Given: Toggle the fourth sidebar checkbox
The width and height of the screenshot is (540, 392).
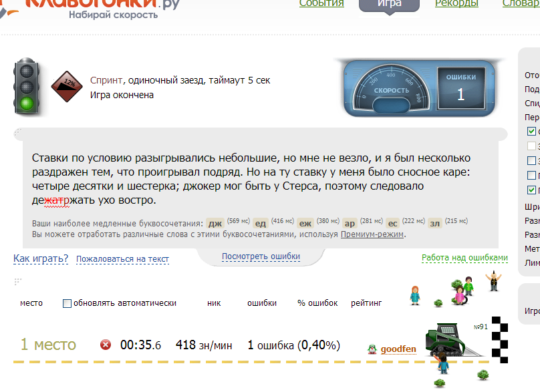Looking at the screenshot, I should (531, 175).
